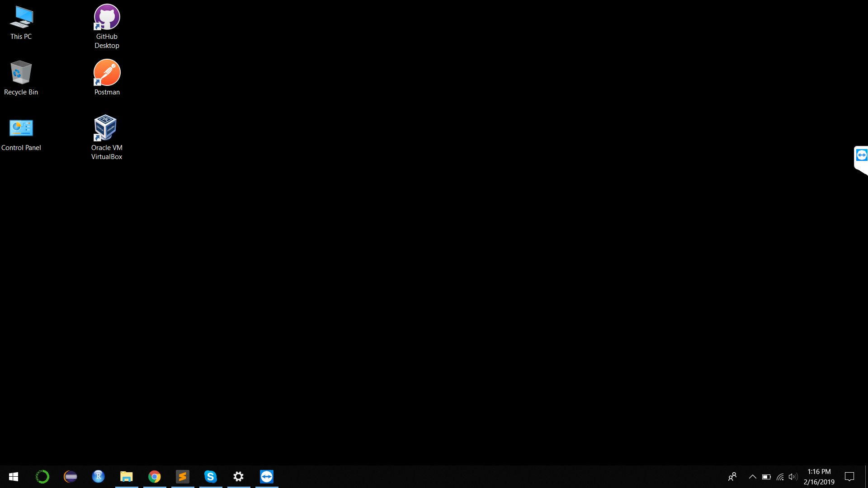The image size is (868, 488).
Task: Open Action Center notifications
Action: pos(849,477)
